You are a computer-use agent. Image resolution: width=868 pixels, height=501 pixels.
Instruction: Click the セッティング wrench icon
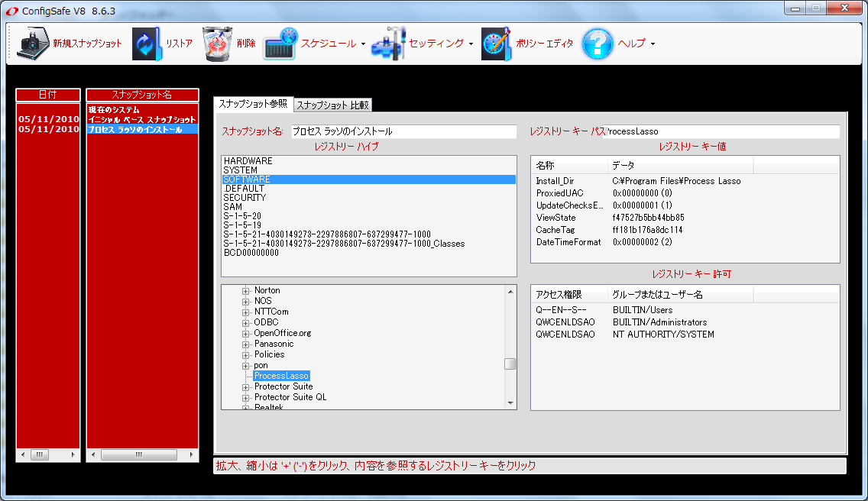pos(389,44)
